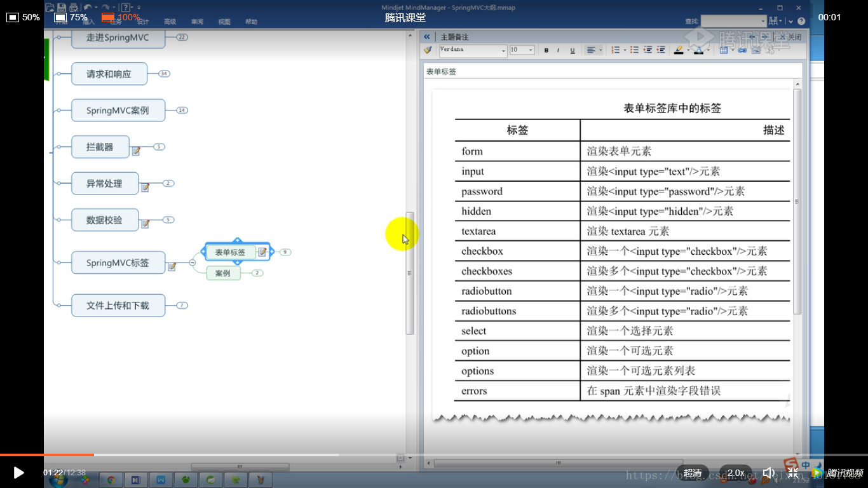The height and width of the screenshot is (488, 868).
Task: Open the note icon on 表单标签
Action: pos(262,252)
